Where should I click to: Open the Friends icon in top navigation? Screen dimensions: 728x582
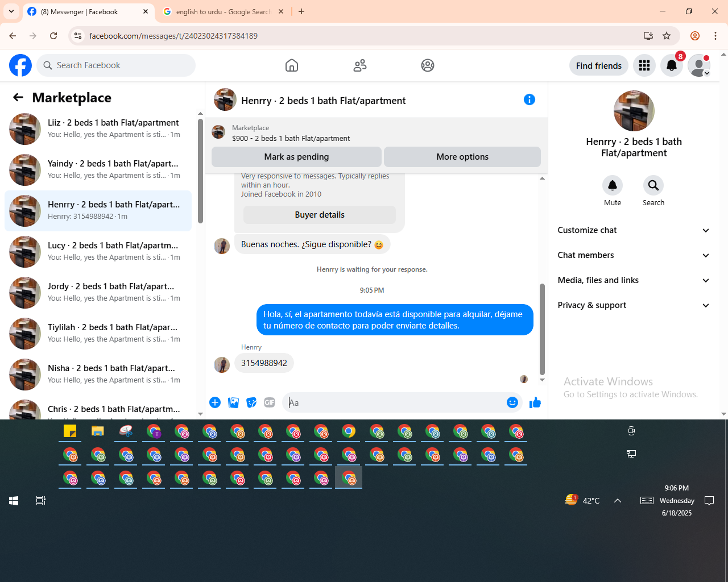point(360,65)
